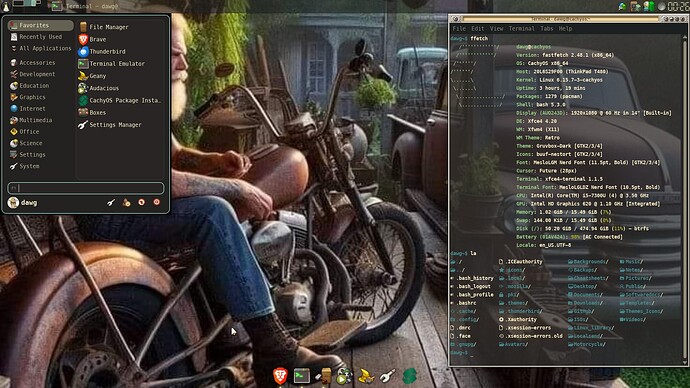
Task: Click the panel clock
Action: click(x=678, y=6)
